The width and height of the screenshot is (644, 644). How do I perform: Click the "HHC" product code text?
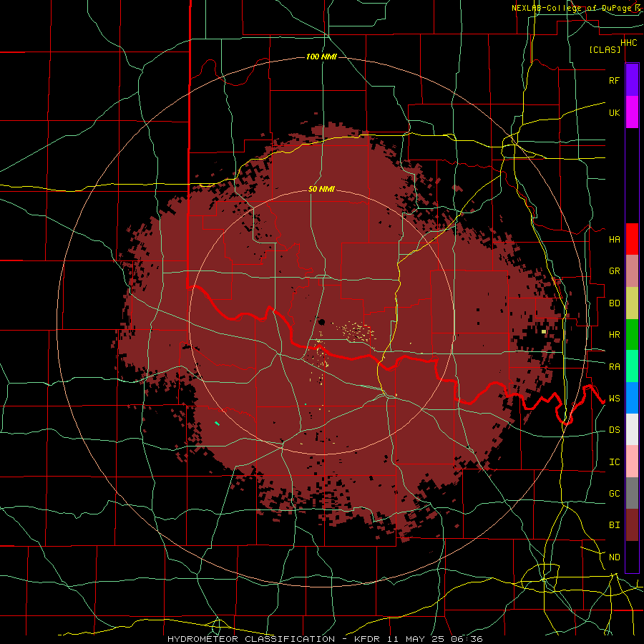point(628,43)
